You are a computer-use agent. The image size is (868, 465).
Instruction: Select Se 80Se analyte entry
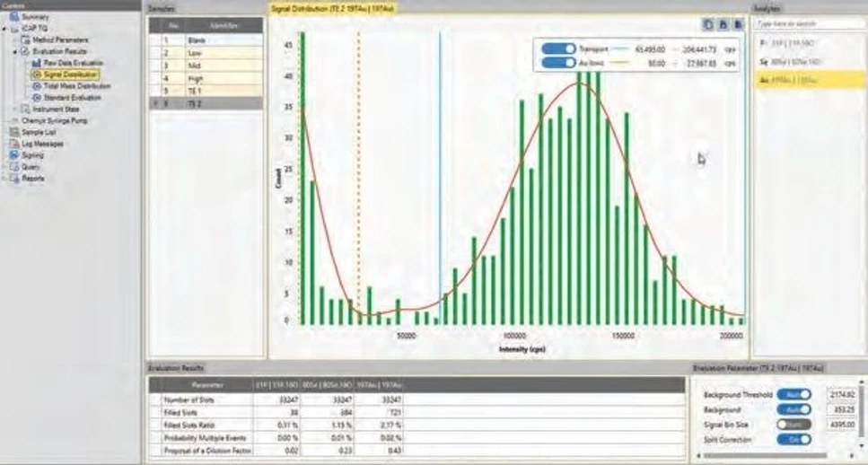[809, 61]
